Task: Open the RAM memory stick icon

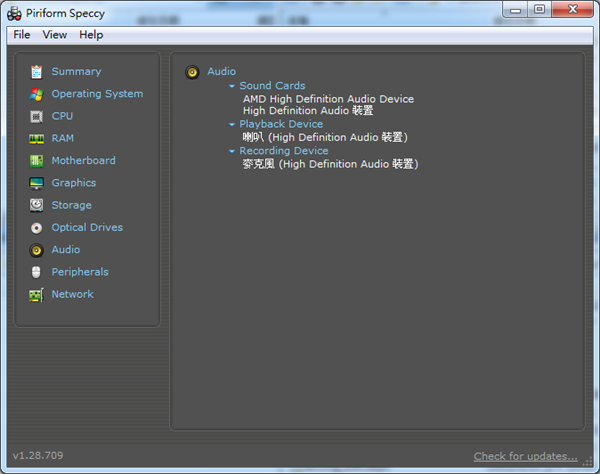Action: [x=36, y=139]
